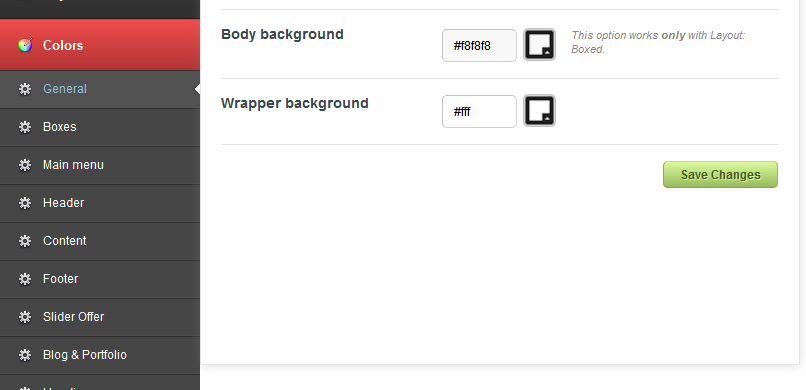Click the gear icon beside General

[25, 89]
